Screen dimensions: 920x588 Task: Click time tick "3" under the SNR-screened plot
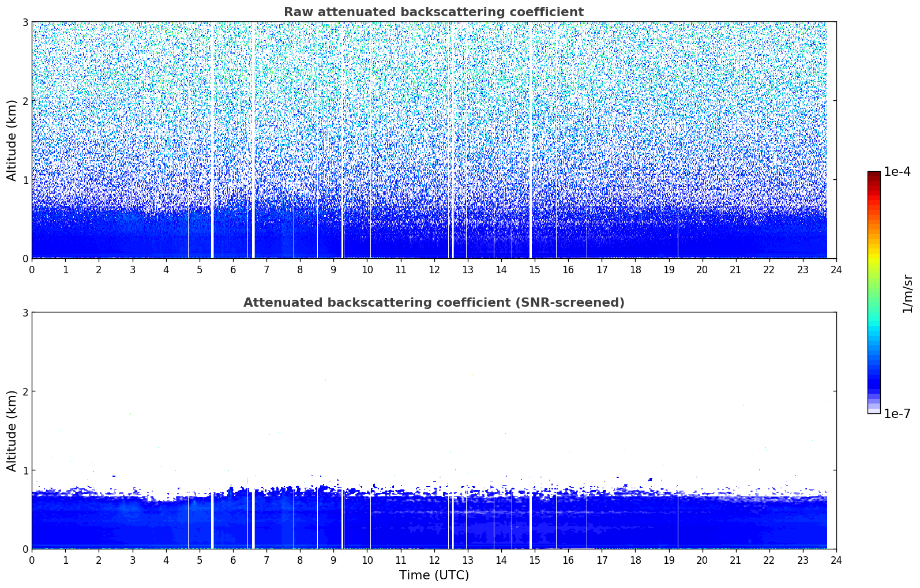(x=132, y=560)
